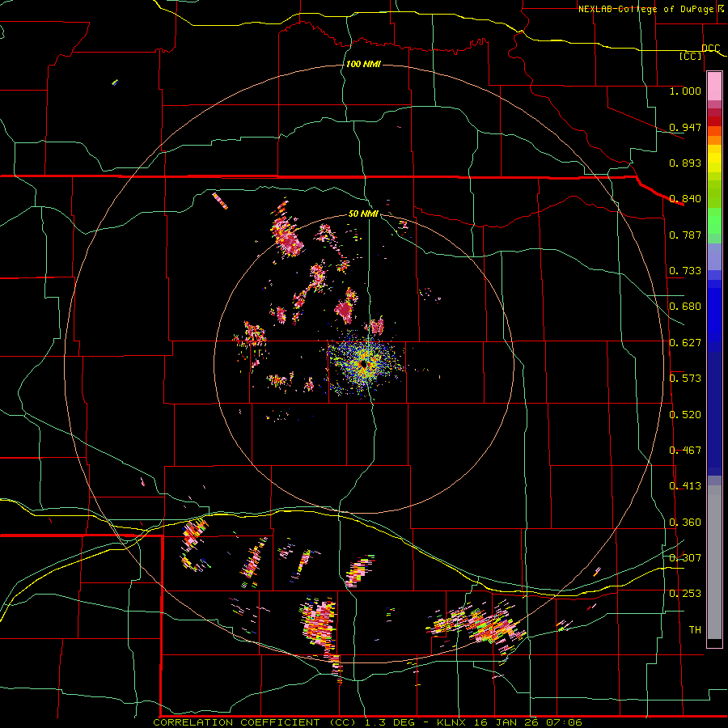Click the 50 NMI range ring label
The width and height of the screenshot is (728, 728).
point(363,214)
